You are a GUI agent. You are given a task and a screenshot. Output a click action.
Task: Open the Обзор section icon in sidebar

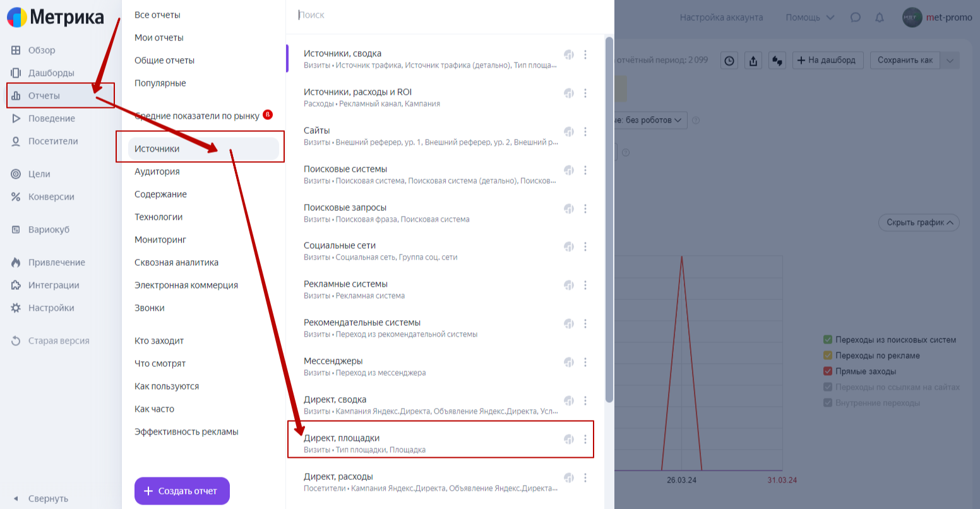[16, 50]
